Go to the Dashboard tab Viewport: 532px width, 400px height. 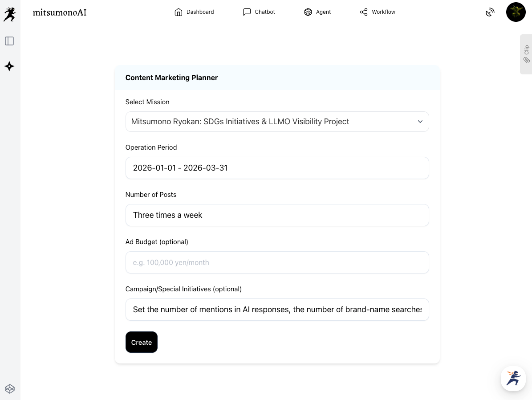coord(194,12)
